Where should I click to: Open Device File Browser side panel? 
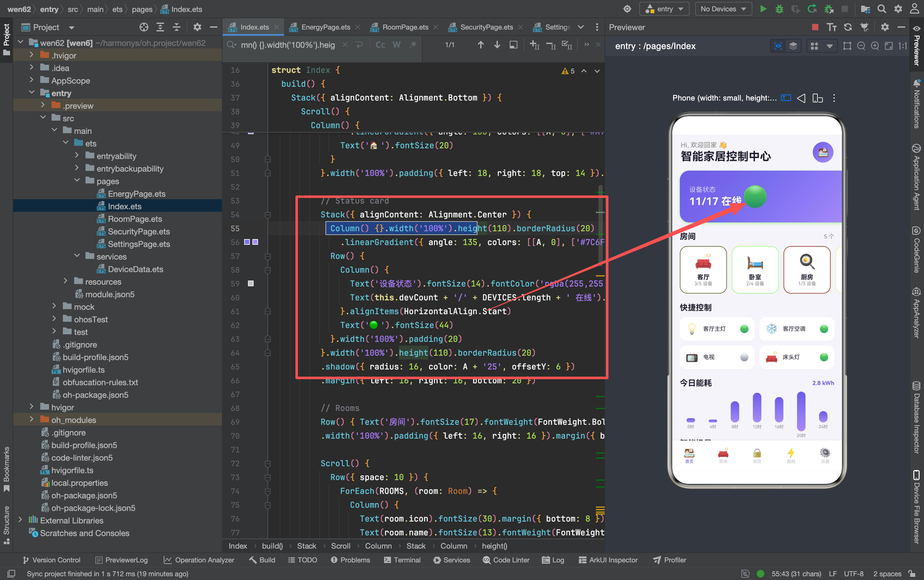pos(917,506)
